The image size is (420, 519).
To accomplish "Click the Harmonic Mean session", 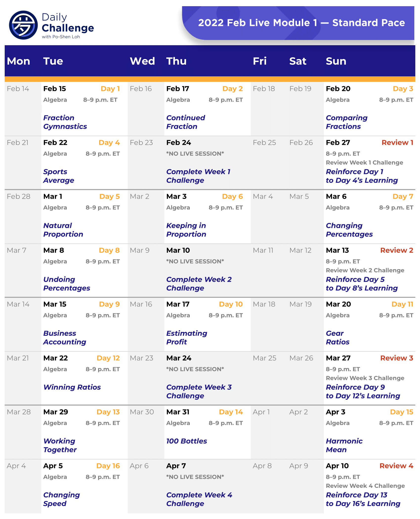I will pos(344,445).
